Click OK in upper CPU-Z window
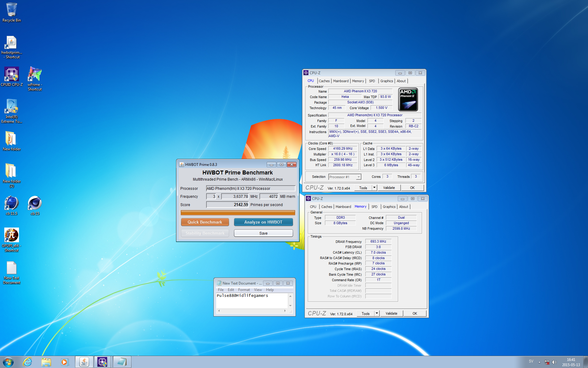588x368 pixels. [413, 188]
